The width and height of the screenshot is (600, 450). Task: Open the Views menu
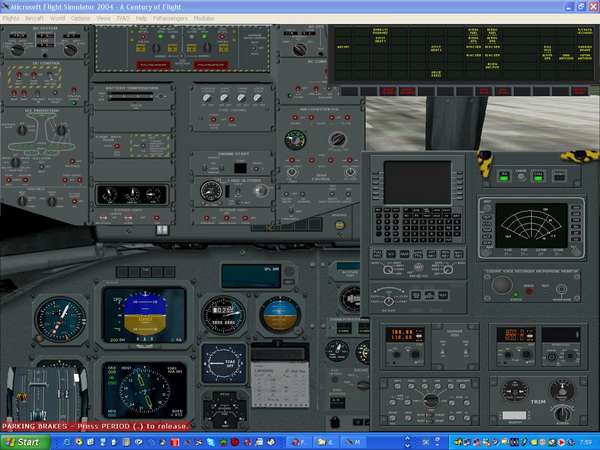(x=103, y=18)
